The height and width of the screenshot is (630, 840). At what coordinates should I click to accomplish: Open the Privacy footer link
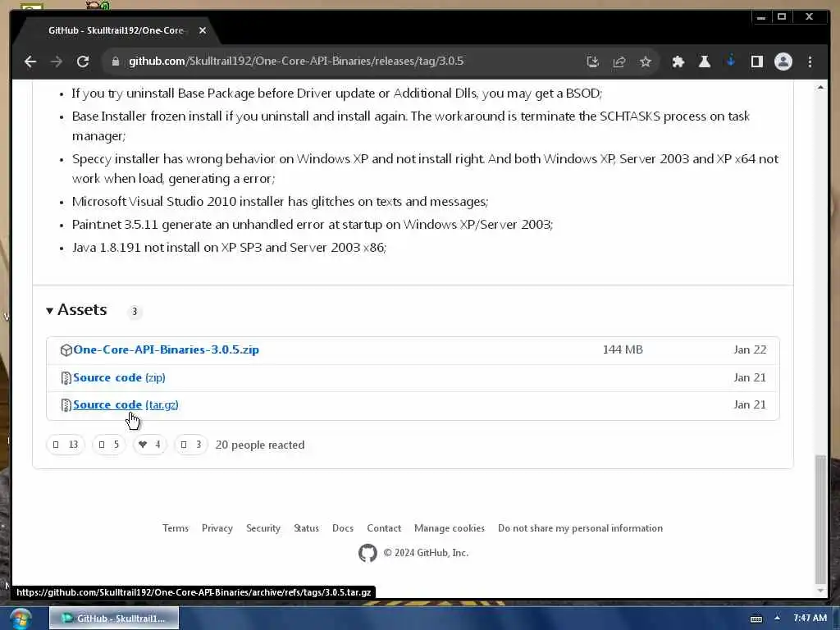(217, 528)
